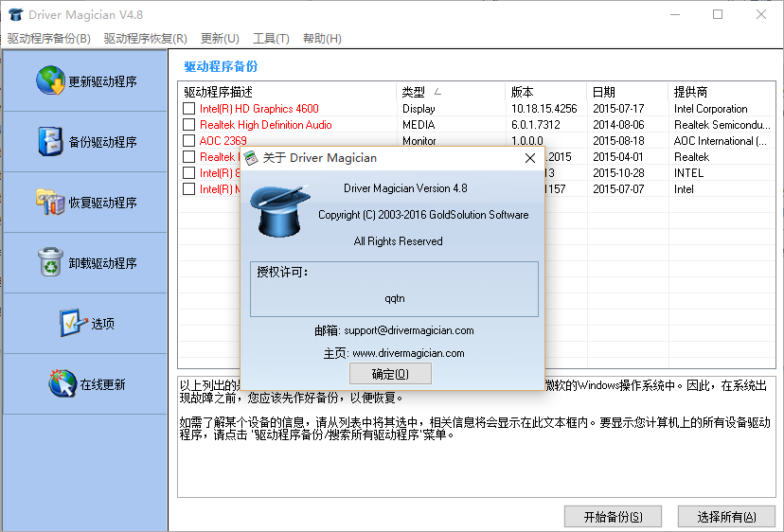This screenshot has width=784, height=532.
Task: Check the Intel(R) HD Graphics 4600 checkbox
Action: 189,109
